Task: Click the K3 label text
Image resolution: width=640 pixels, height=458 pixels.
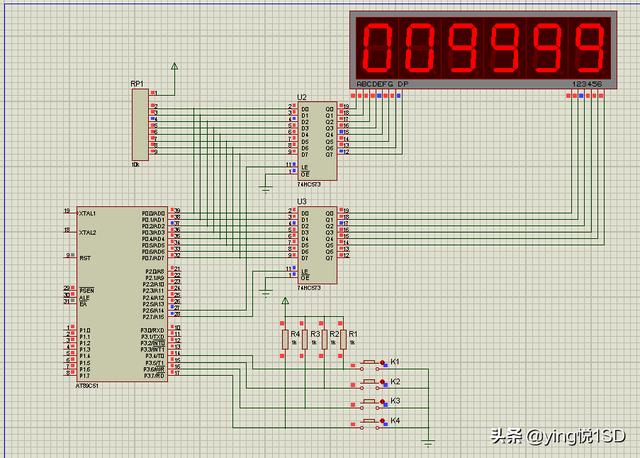Action: (x=395, y=401)
